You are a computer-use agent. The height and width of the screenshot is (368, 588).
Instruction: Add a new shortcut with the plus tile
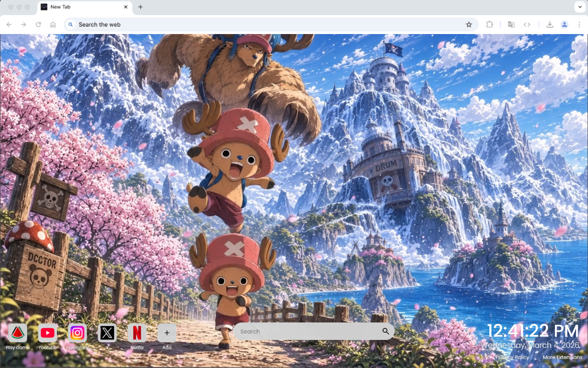[167, 333]
